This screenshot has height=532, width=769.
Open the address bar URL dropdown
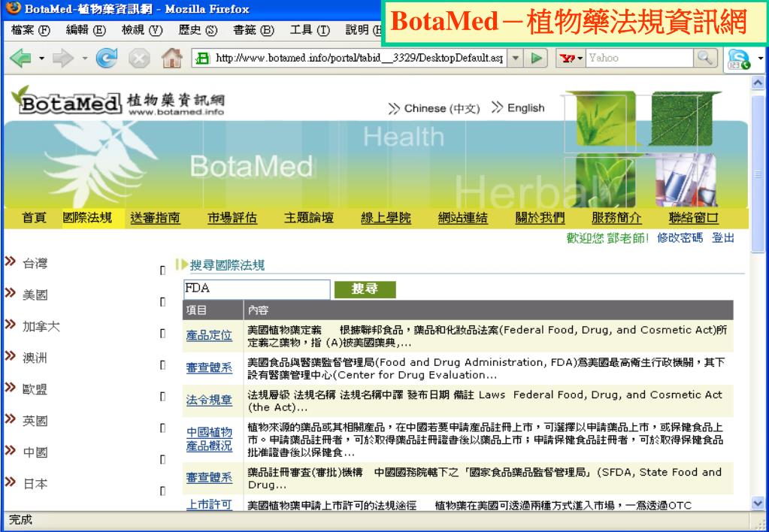coord(514,59)
